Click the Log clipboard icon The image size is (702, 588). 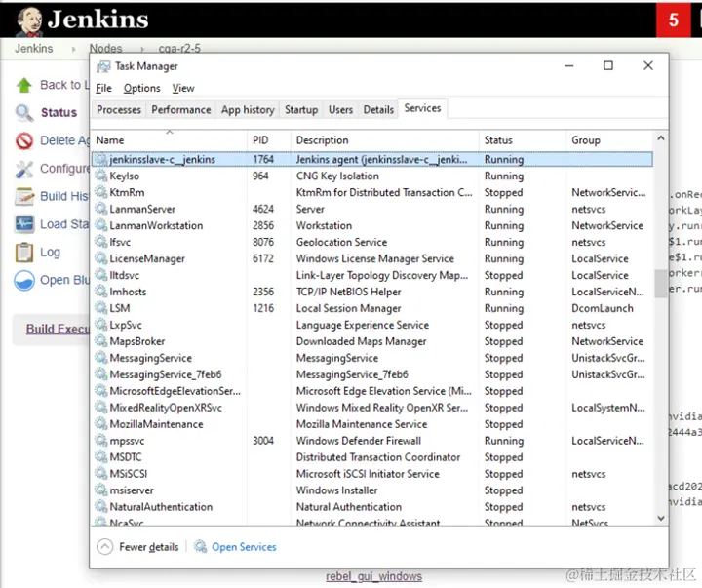click(x=24, y=253)
